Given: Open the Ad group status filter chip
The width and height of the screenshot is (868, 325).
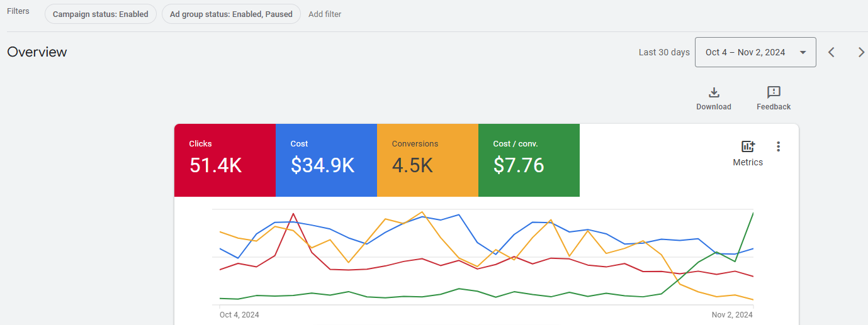Looking at the screenshot, I should (231, 14).
